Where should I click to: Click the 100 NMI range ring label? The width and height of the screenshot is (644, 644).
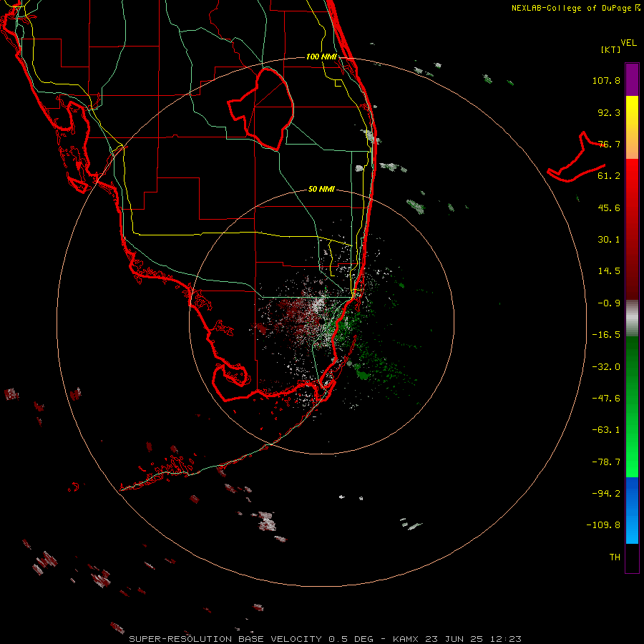pos(321,57)
